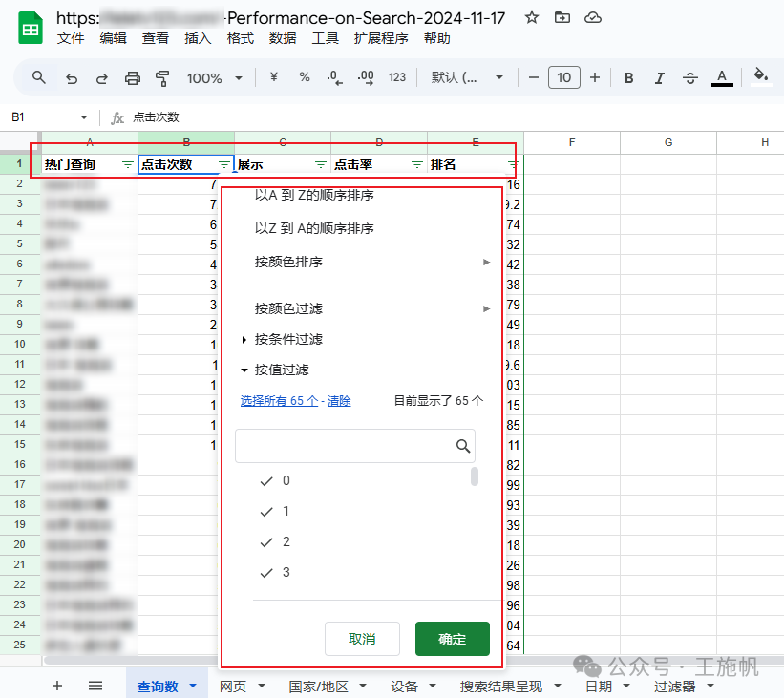Uncheck value 1 in filter list
784x698 pixels.
[x=266, y=512]
